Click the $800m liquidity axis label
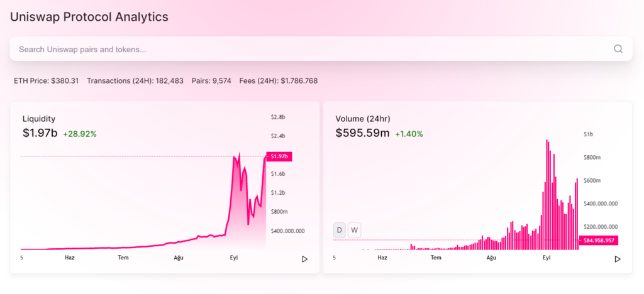The image size is (644, 294). (x=279, y=212)
